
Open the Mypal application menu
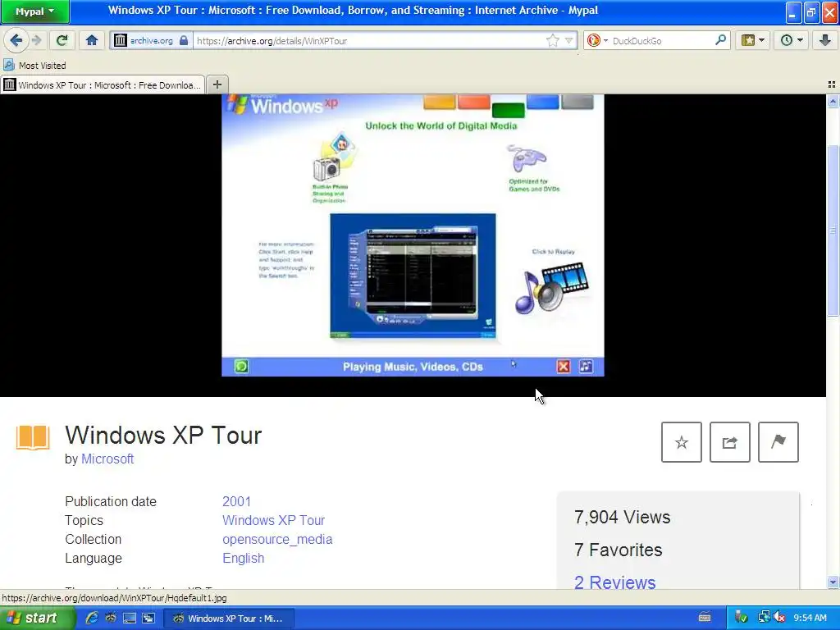34,11
